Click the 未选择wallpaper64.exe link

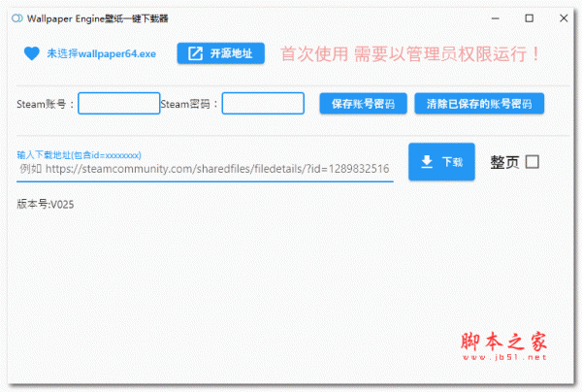click(x=101, y=53)
